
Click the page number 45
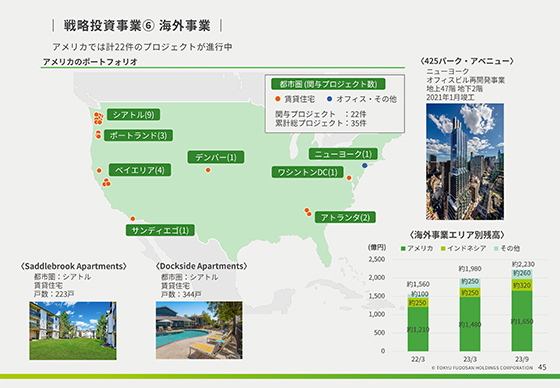542,367
